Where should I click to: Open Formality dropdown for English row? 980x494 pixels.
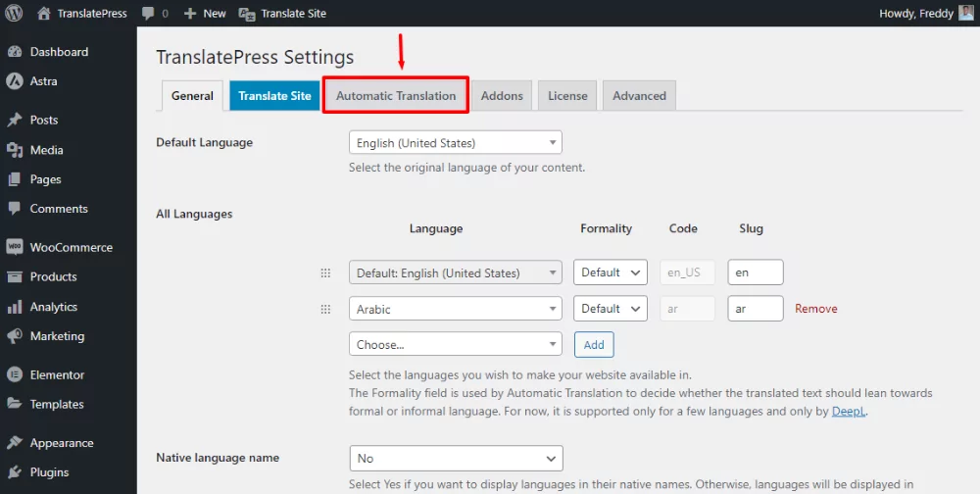tap(611, 272)
